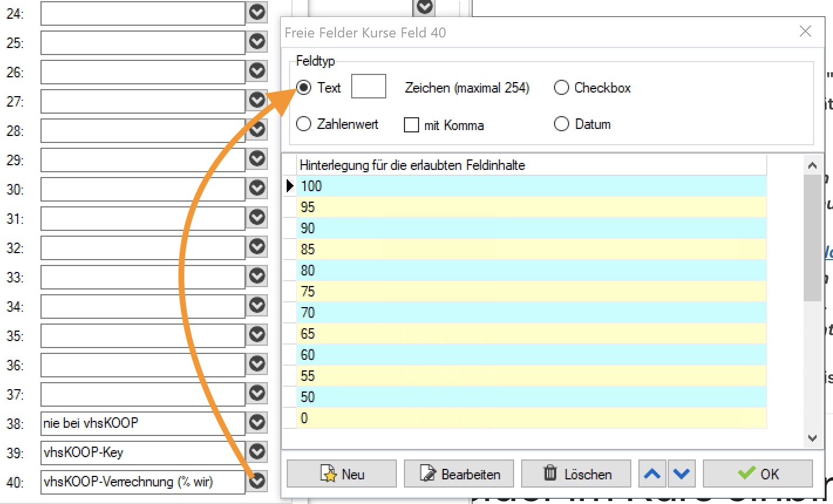Click the Bearbeiten button
The width and height of the screenshot is (833, 504).
pyautogui.click(x=459, y=474)
